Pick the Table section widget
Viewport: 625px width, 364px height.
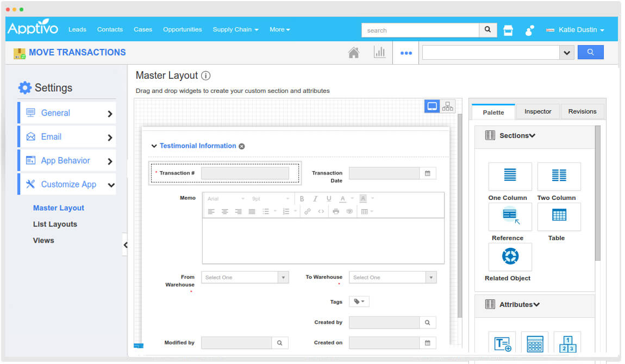pos(559,216)
